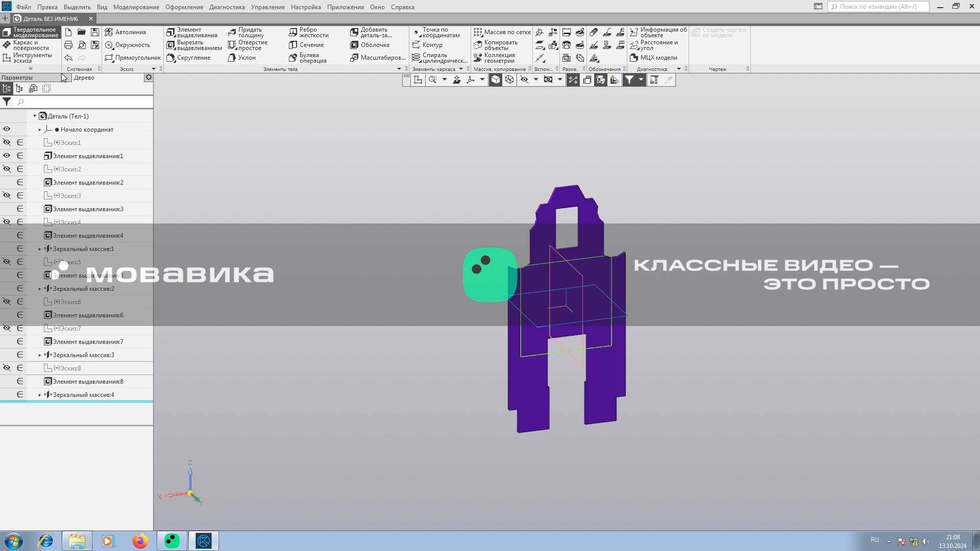The image size is (980, 551).
Task: Open Коллекция геометрии tool
Action: [494, 58]
